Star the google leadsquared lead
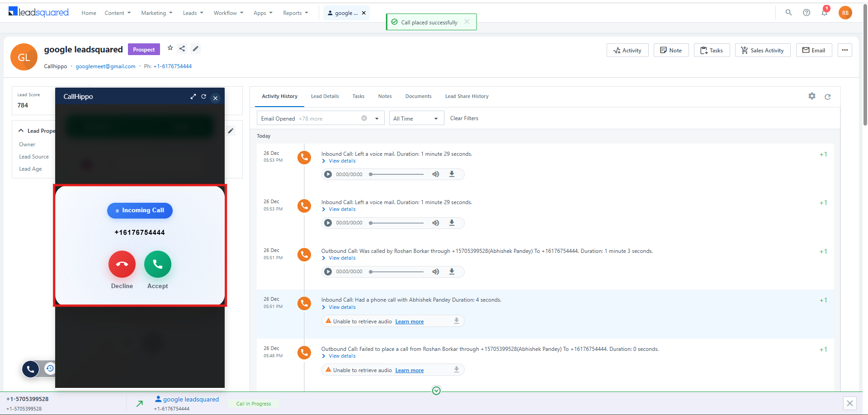The height and width of the screenshot is (415, 868). coord(170,48)
